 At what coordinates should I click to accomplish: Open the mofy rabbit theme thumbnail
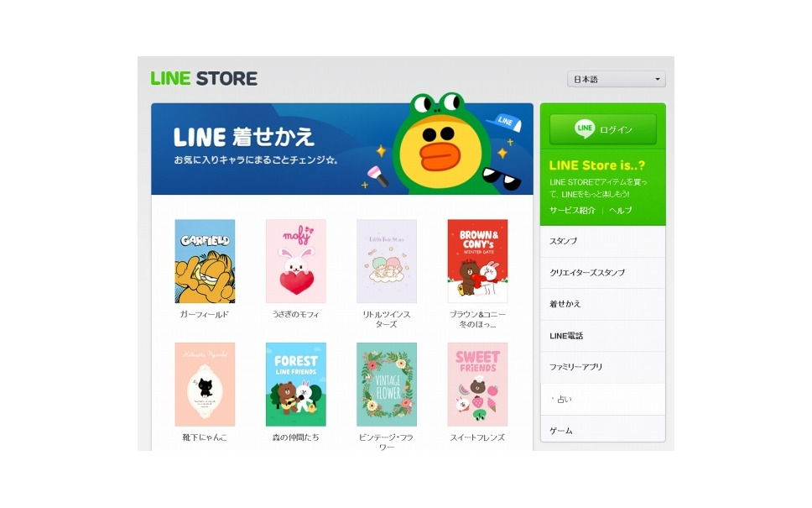coord(296,261)
